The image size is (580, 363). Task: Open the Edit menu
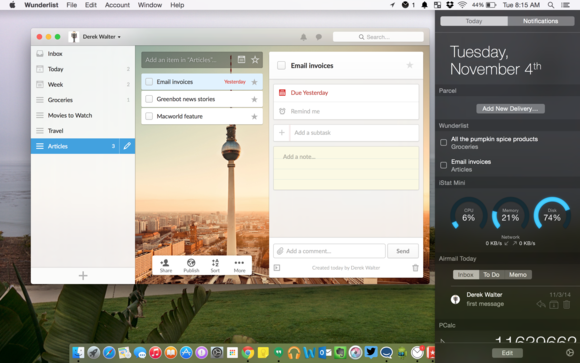[91, 5]
